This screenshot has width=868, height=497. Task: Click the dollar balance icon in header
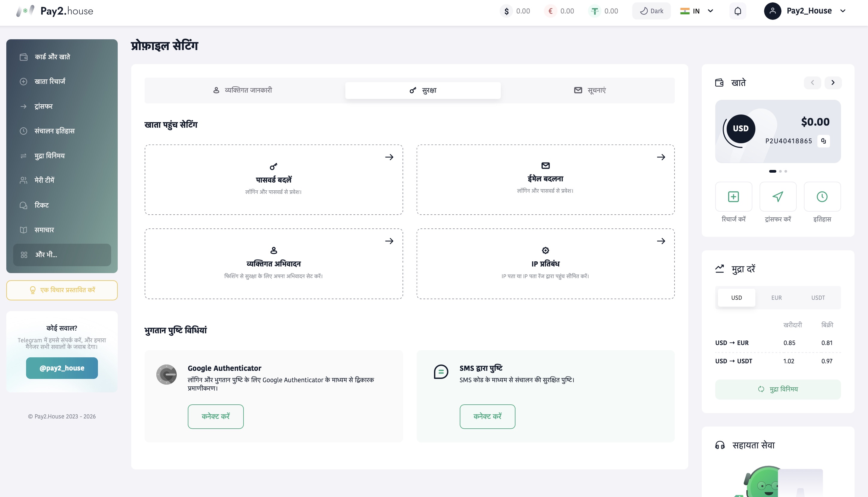tap(506, 11)
